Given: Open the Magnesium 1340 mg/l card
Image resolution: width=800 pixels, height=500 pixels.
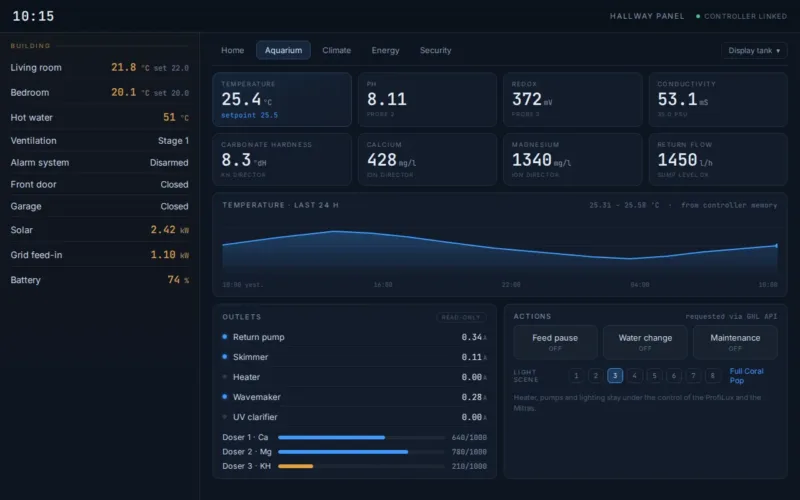Looking at the screenshot, I should tap(572, 159).
